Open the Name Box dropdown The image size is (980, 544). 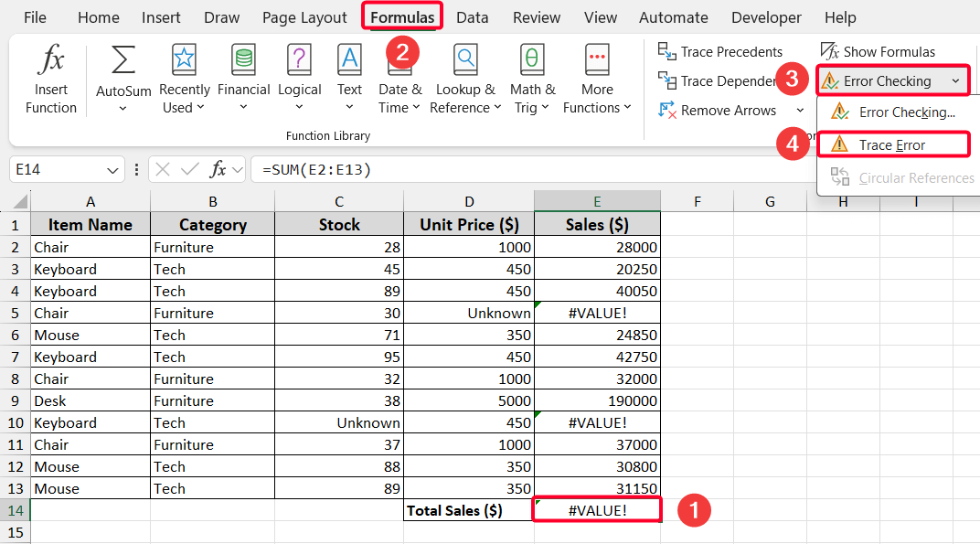(110, 169)
